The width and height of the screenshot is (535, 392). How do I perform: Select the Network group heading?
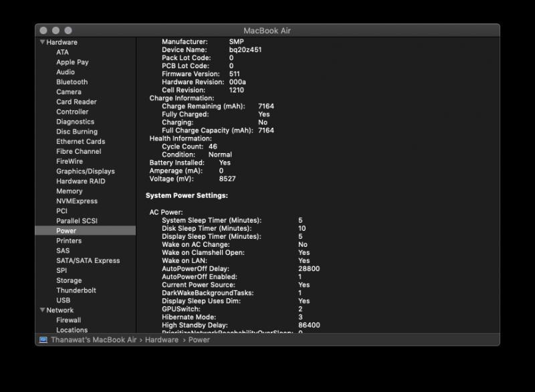click(60, 310)
